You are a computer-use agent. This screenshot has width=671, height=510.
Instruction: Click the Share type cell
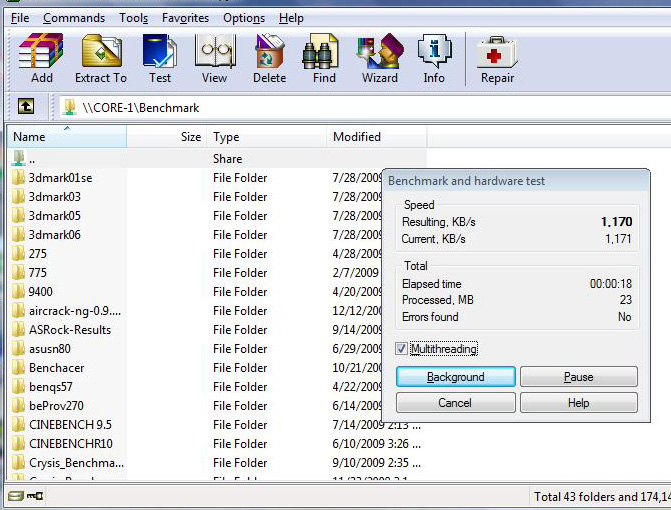pos(228,158)
